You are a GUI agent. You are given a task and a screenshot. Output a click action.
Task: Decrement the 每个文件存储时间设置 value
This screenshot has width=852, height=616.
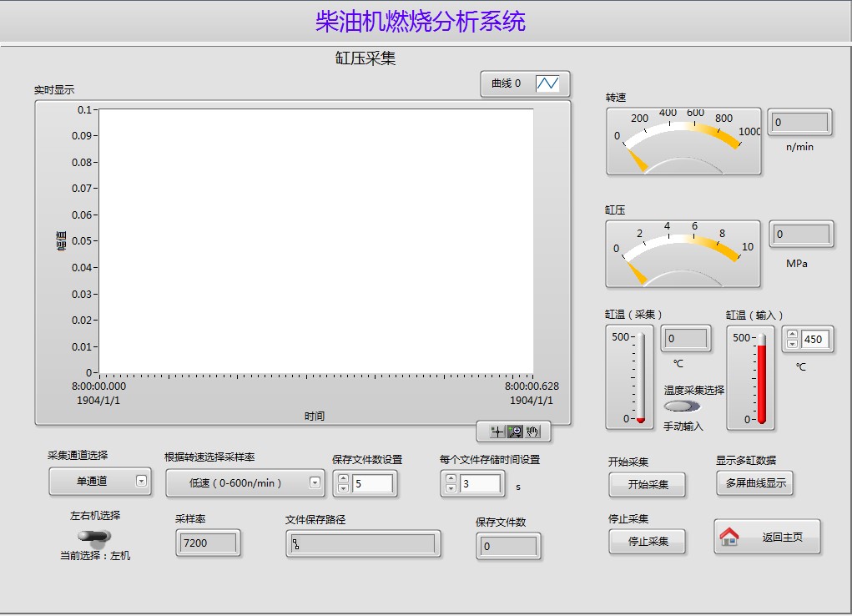451,487
